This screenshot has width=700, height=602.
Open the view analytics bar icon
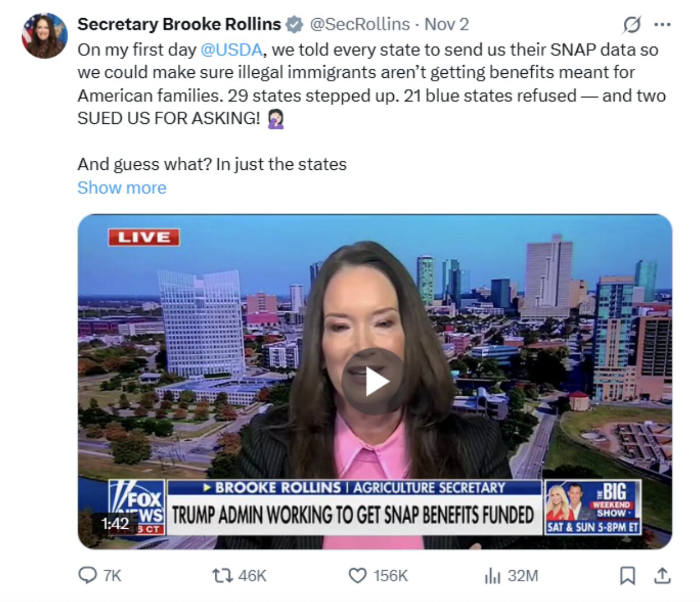(x=492, y=576)
